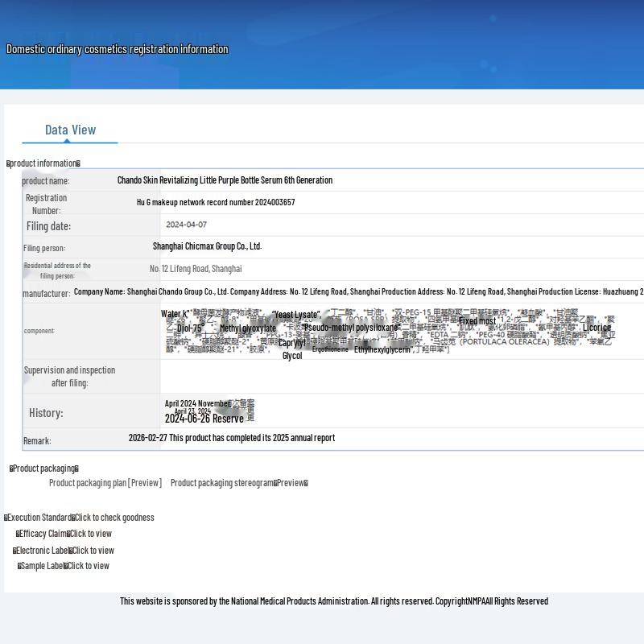Click Licorice in component list
This screenshot has width=644, height=644.
coord(597,328)
